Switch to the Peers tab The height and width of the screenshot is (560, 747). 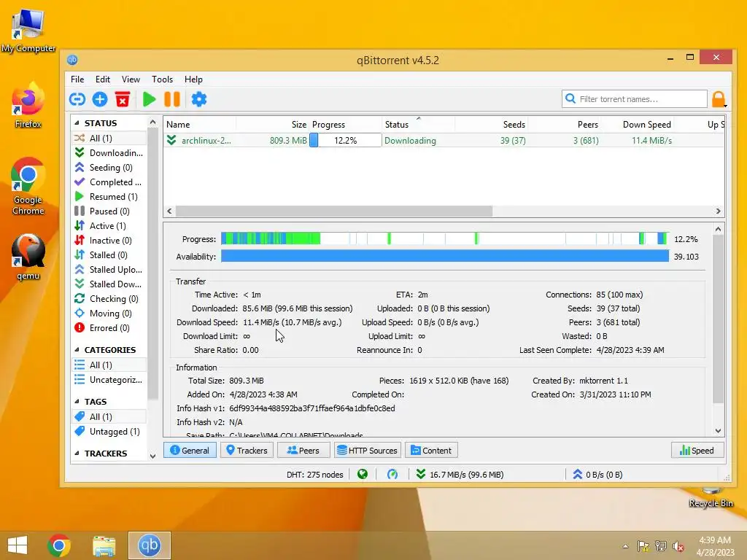(303, 451)
